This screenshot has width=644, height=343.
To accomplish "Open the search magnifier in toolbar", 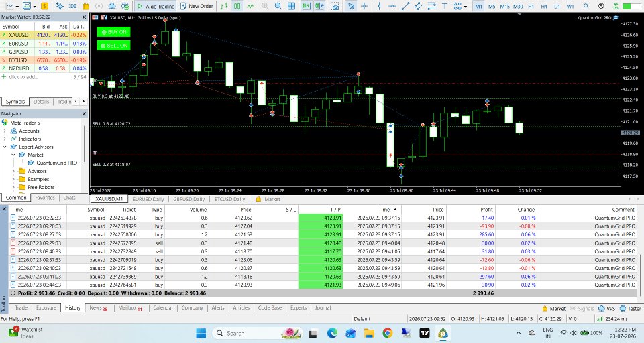I will point(586,6).
